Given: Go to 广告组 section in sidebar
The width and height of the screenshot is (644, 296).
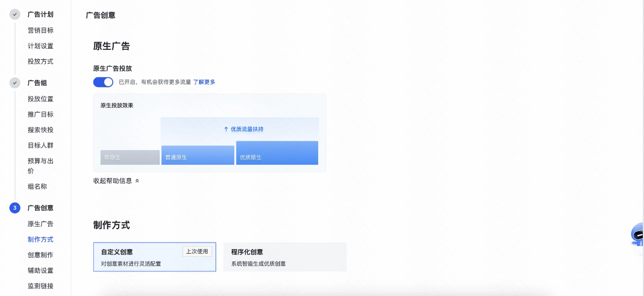Looking at the screenshot, I should 37,83.
